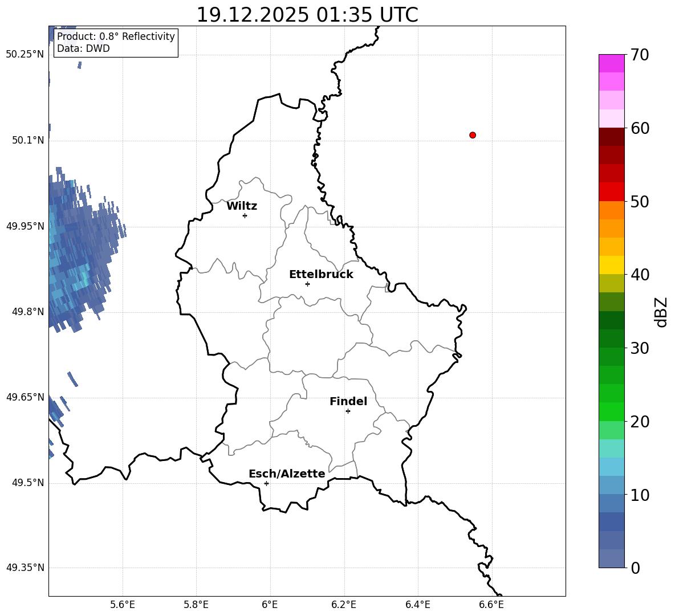675x616 pixels.
Task: Pick the orange swatch just below 50
Action: (x=611, y=210)
